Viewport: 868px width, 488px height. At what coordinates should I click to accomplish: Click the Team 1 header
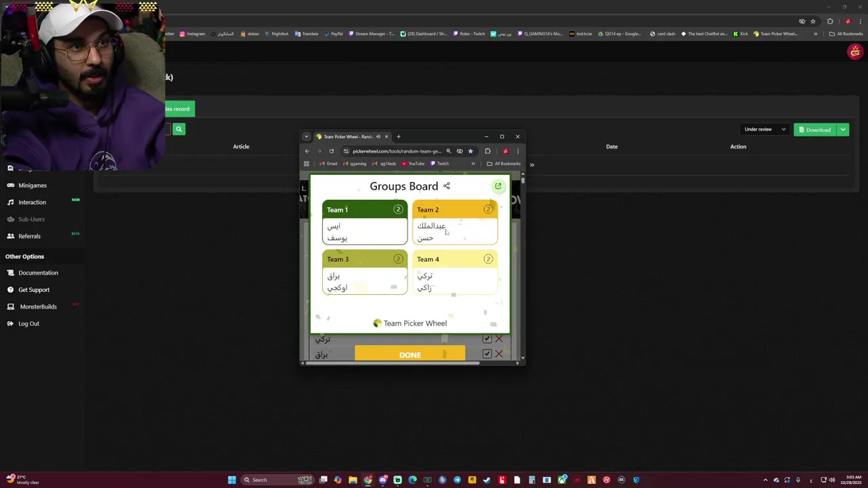365,209
